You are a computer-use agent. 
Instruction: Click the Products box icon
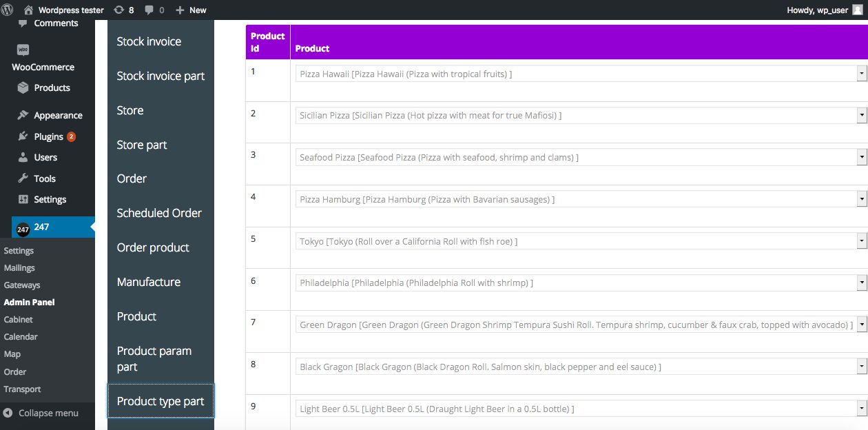pos(23,88)
